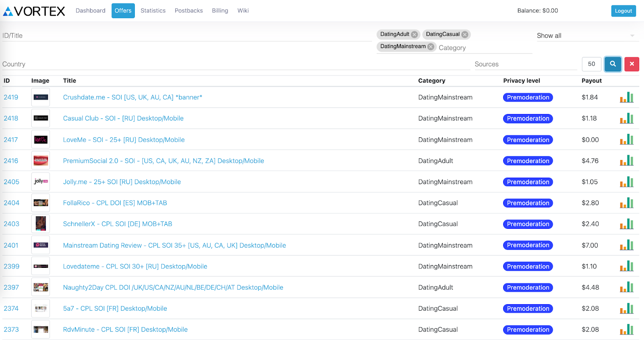The height and width of the screenshot is (340, 644).
Task: Edit the results count field showing 50
Action: [x=592, y=64]
